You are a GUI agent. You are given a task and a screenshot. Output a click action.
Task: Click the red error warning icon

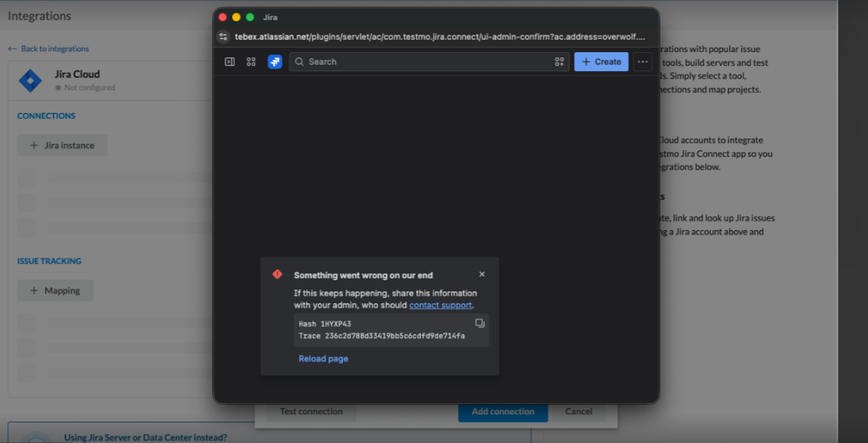tap(277, 274)
